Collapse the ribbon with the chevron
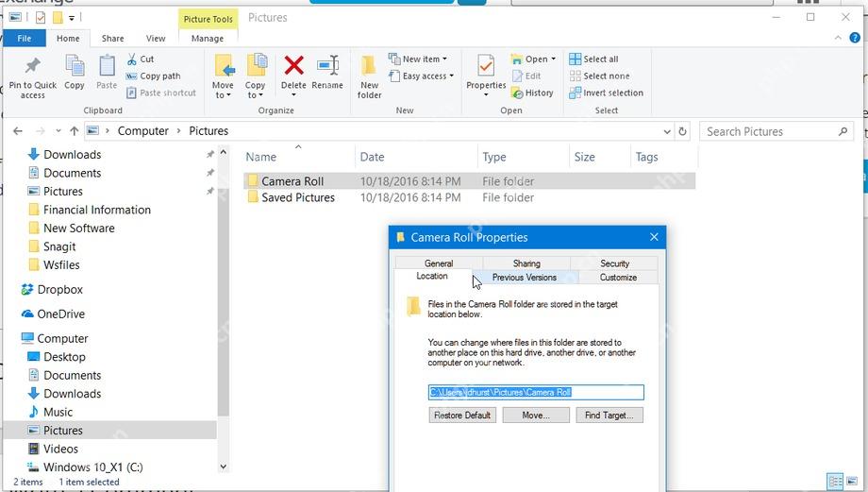Viewport: 868px width, 492px height. [838, 38]
